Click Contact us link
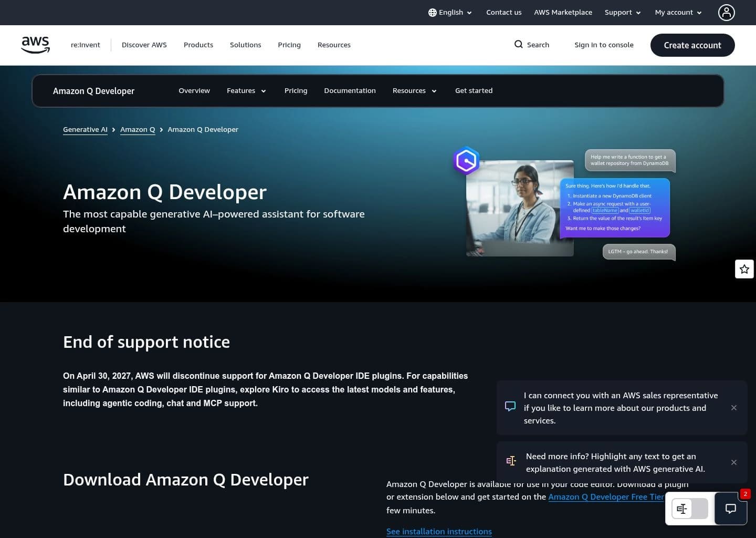756x538 pixels. coord(504,13)
